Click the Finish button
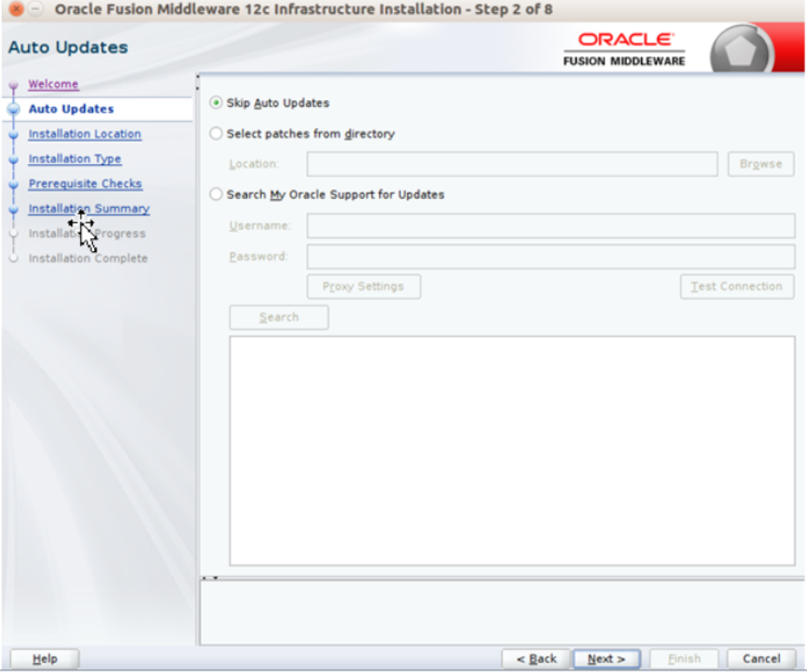Viewport: 807px width, 672px height. click(684, 659)
